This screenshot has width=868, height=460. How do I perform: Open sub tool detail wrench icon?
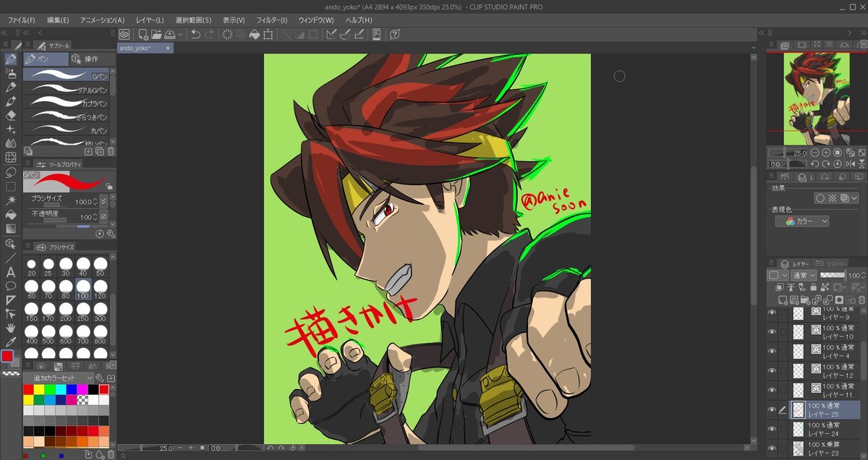111,234
